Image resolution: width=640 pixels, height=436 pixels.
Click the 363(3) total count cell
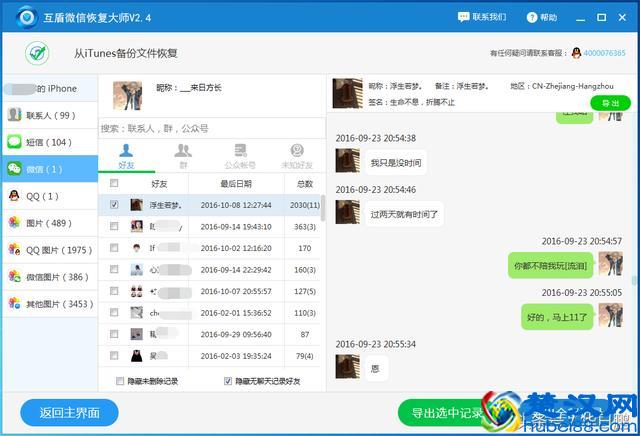(x=305, y=227)
